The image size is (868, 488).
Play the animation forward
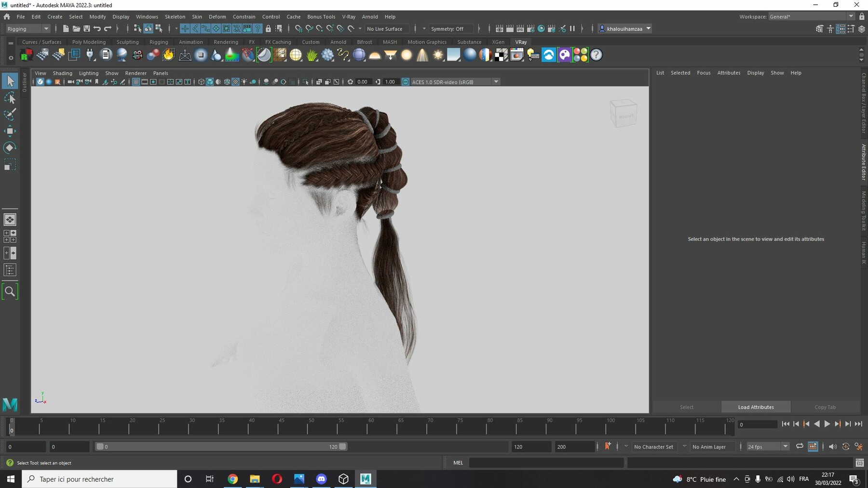click(x=827, y=424)
